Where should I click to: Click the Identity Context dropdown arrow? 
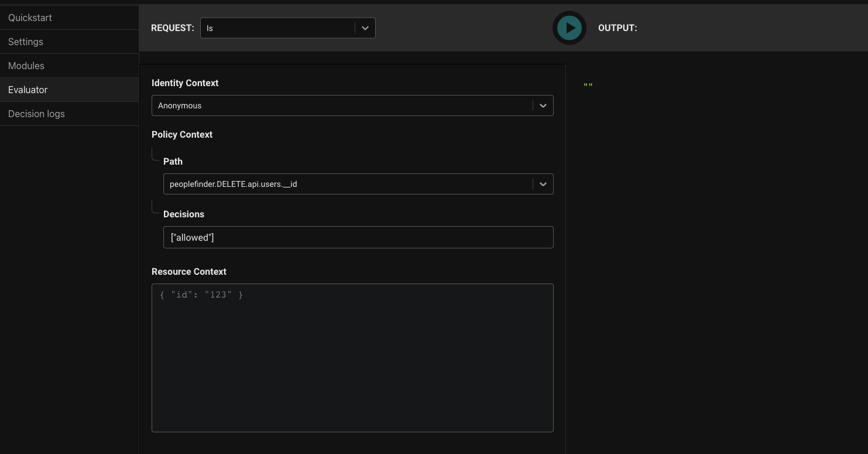(543, 105)
